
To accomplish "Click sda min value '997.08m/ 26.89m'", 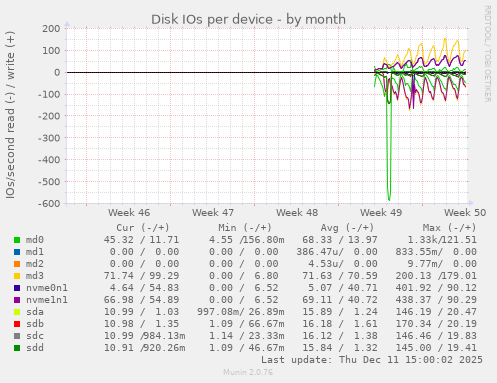I will coord(241,312).
